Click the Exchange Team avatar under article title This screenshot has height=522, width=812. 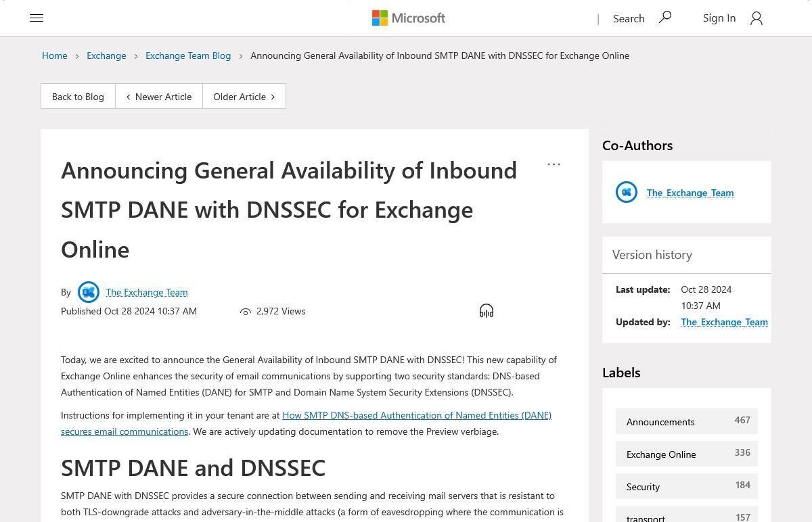click(x=89, y=292)
